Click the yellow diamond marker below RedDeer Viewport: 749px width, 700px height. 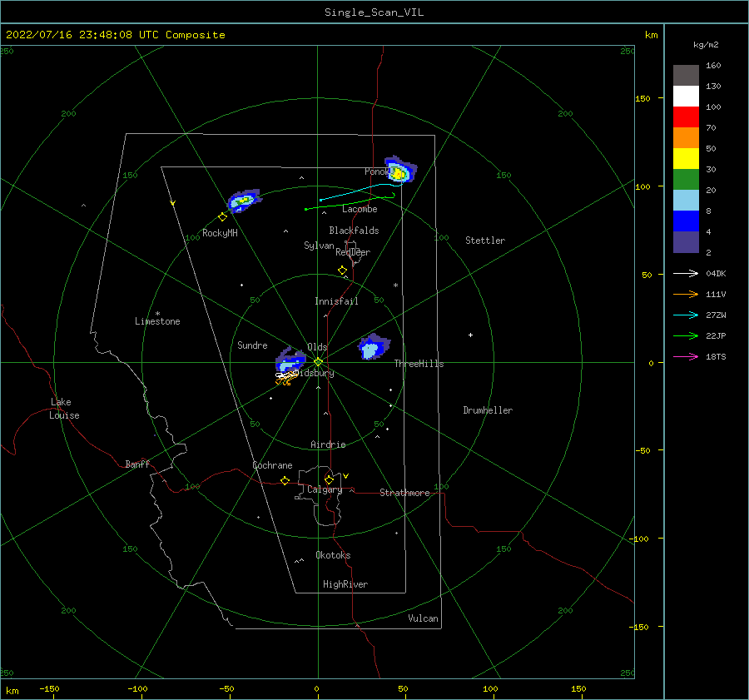tap(342, 271)
